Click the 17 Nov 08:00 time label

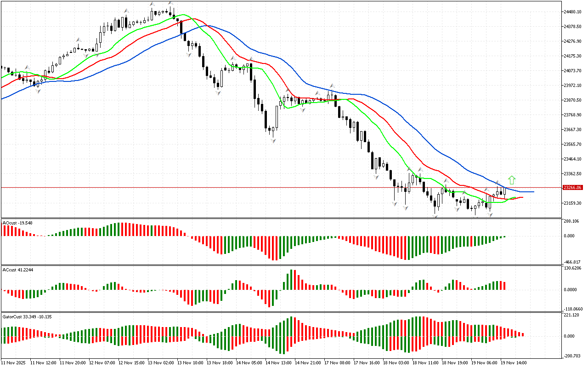(338, 363)
